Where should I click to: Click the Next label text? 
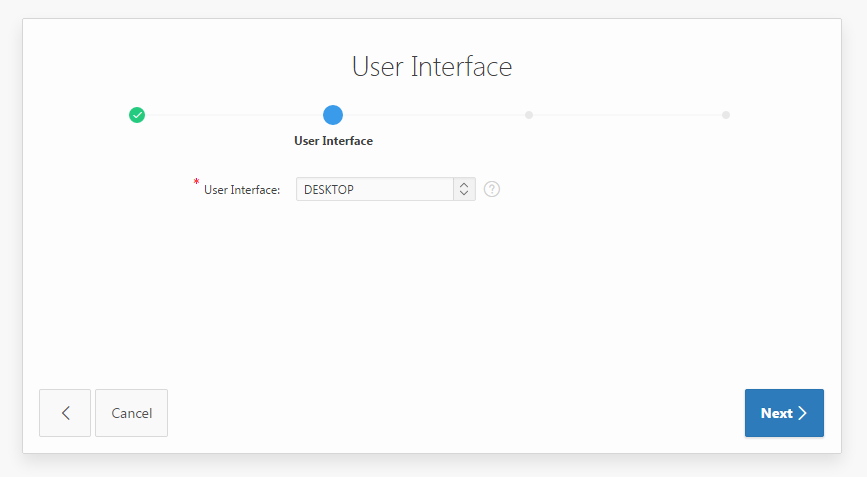point(776,413)
